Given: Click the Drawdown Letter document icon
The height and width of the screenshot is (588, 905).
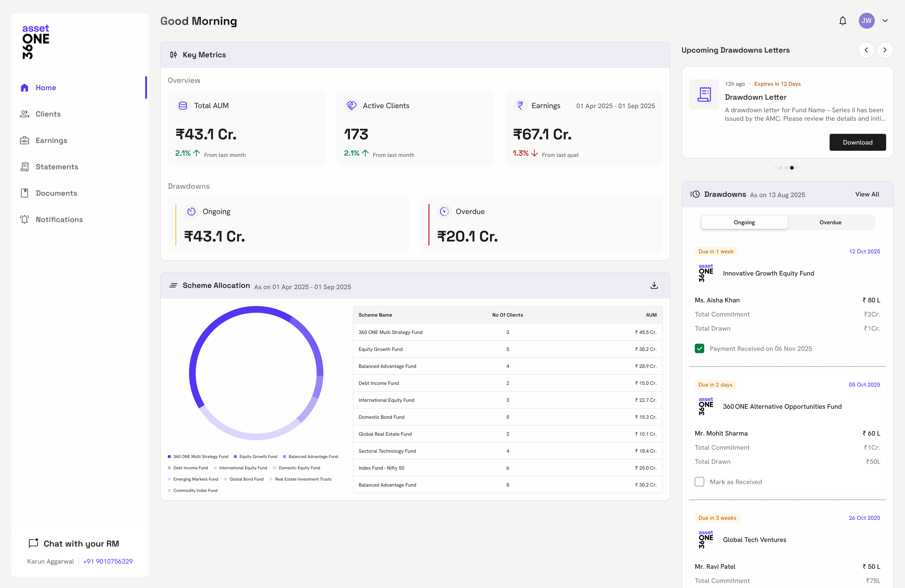Looking at the screenshot, I should tap(704, 94).
